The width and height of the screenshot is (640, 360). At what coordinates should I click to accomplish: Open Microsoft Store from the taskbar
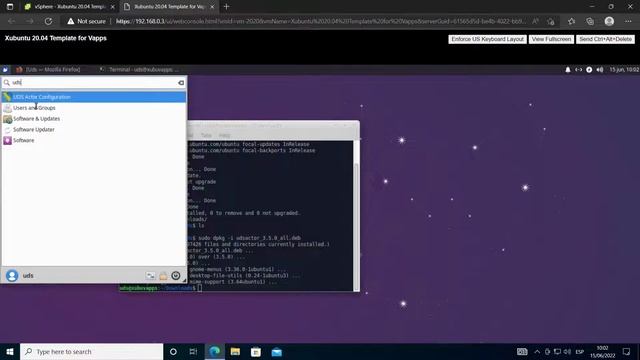coord(256,351)
